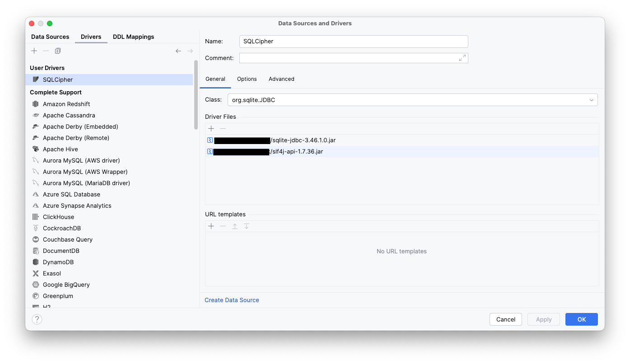Open the Options tab
Viewport: 630px width, 364px height.
pos(247,79)
